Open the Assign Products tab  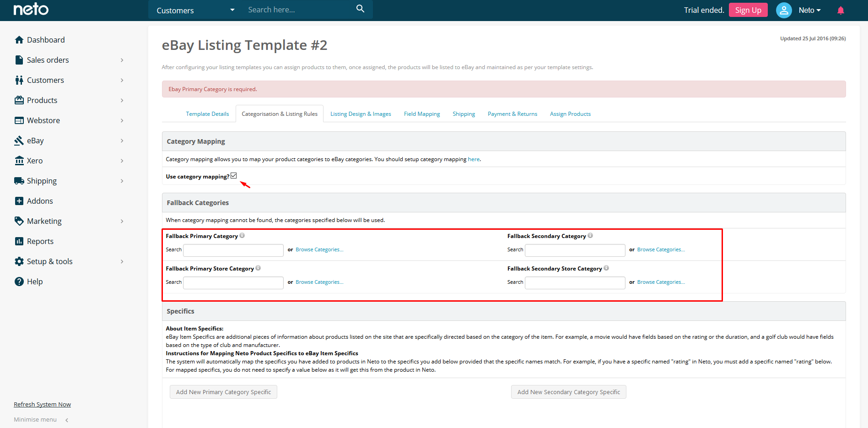click(x=570, y=114)
